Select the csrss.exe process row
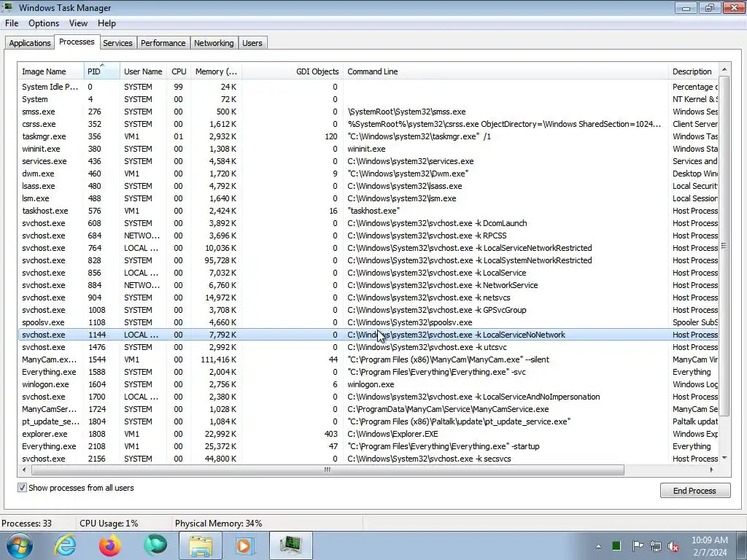747x560 pixels. pos(368,124)
